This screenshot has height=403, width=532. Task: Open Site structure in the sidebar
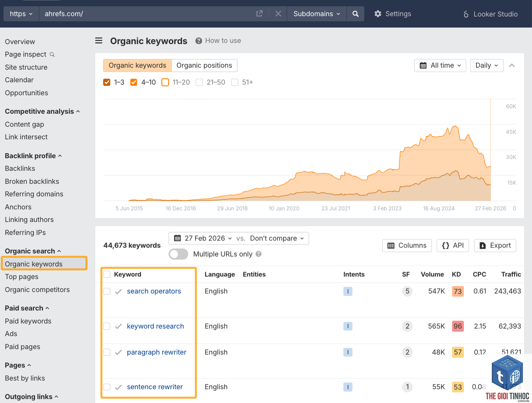pyautogui.click(x=26, y=67)
